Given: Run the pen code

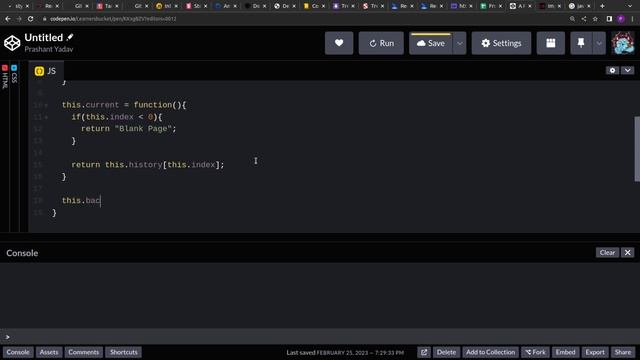Looking at the screenshot, I should tap(381, 43).
